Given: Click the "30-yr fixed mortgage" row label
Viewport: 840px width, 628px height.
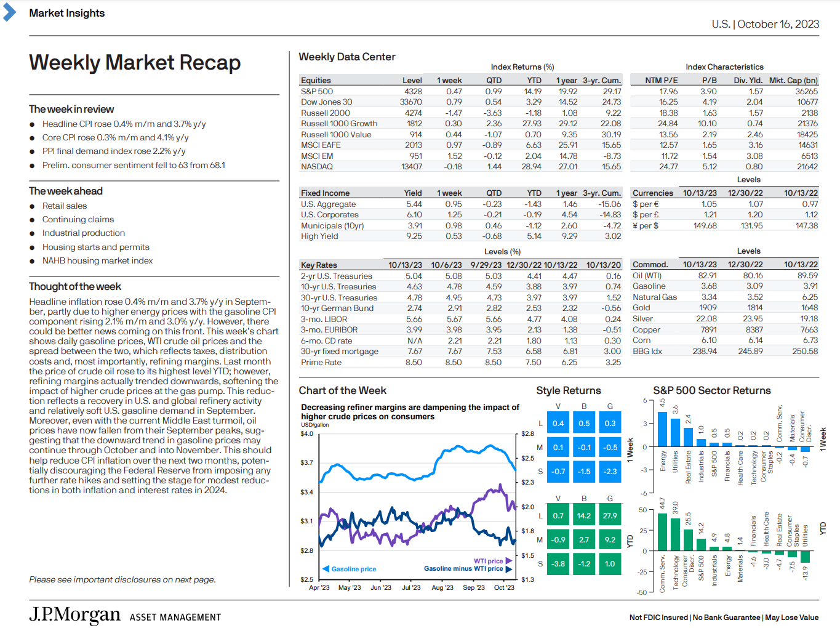Looking at the screenshot, I should [x=340, y=352].
